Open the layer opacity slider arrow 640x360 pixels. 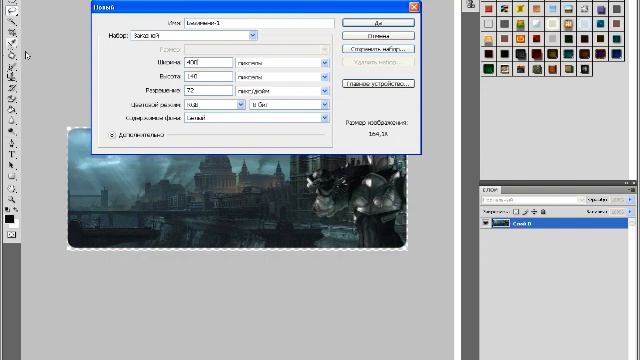(630, 200)
